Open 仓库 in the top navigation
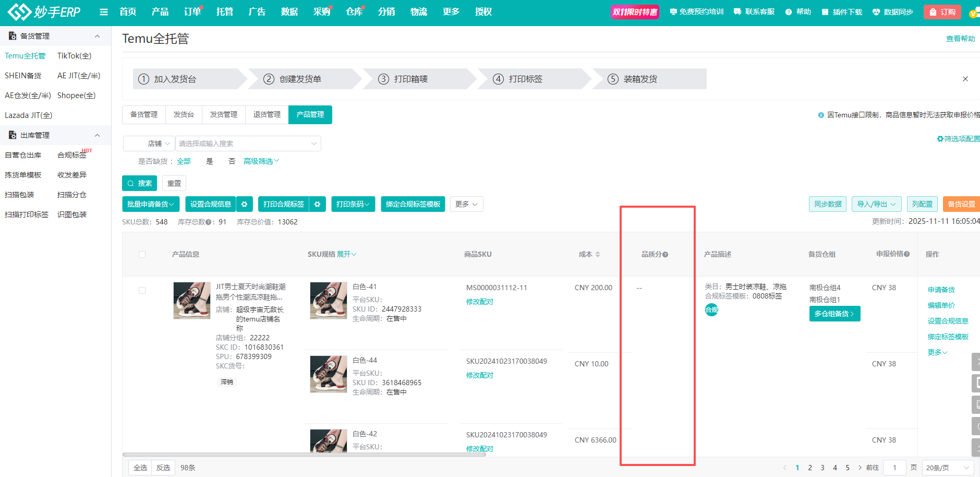Image resolution: width=980 pixels, height=477 pixels. pyautogui.click(x=354, y=11)
